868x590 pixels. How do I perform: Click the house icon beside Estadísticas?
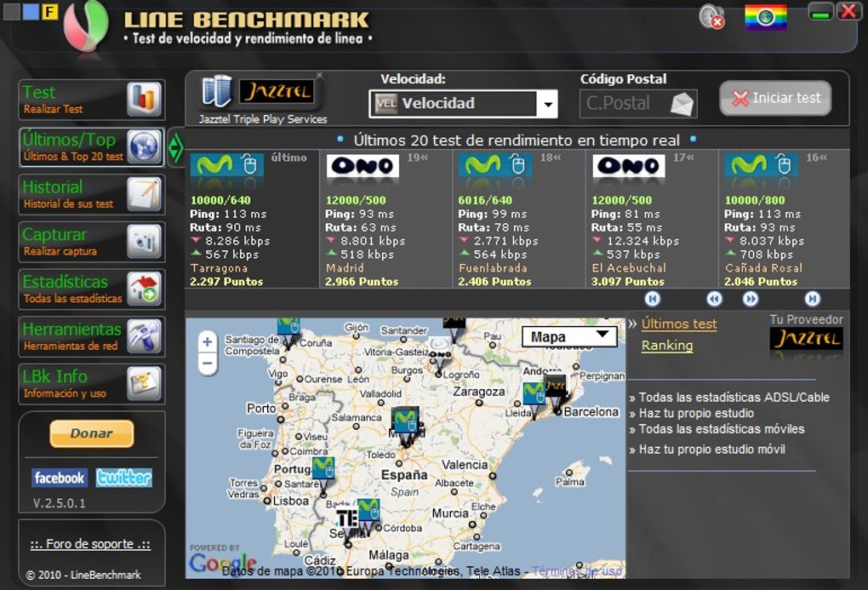144,289
